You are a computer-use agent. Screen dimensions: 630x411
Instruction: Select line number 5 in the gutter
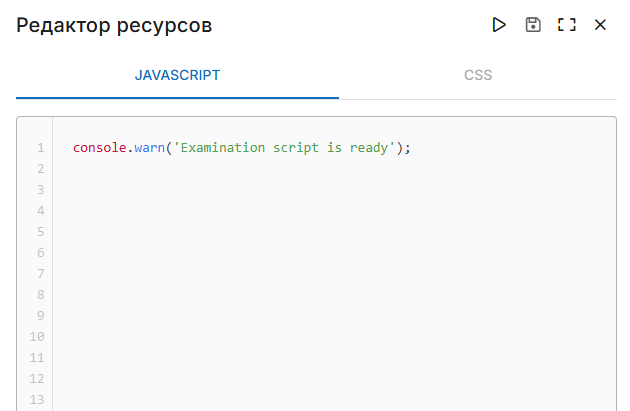click(x=41, y=232)
